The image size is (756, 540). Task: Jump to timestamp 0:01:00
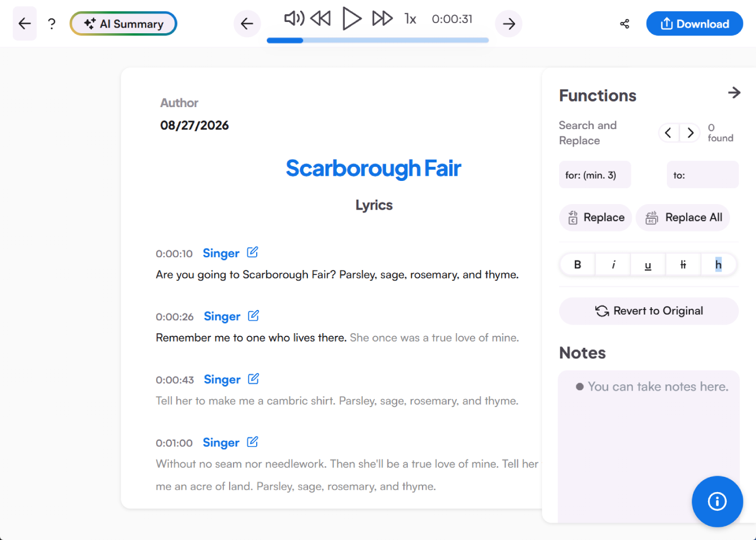[174, 443]
